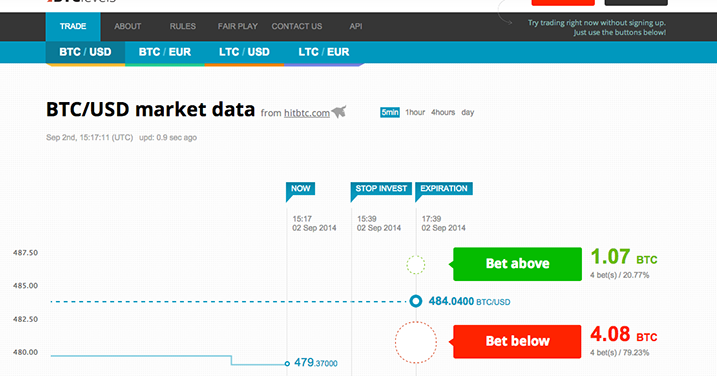Click the upd: 0.9 sec ago text
This screenshot has height=376, width=717.
coord(168,137)
